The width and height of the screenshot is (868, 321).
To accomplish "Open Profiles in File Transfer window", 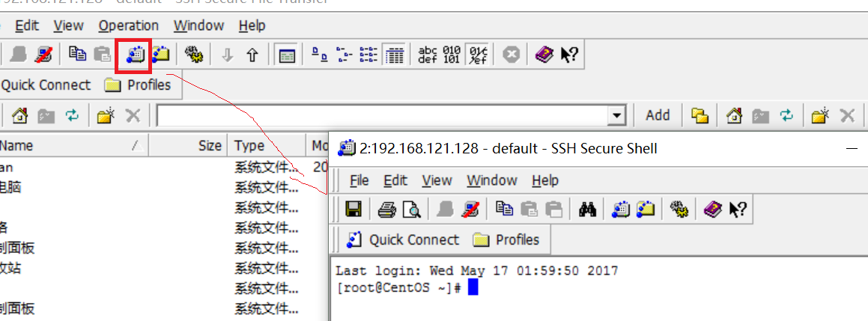I will click(x=137, y=85).
